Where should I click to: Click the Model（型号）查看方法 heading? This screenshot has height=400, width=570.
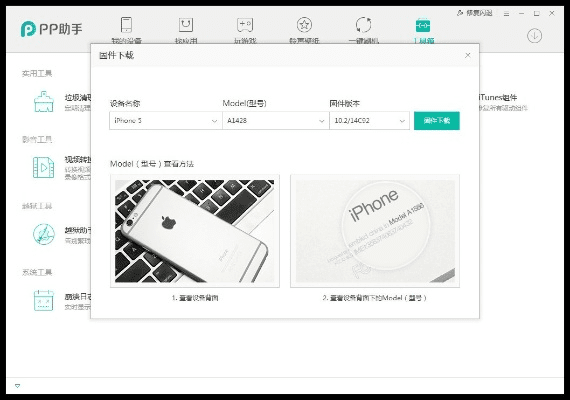click(x=152, y=164)
